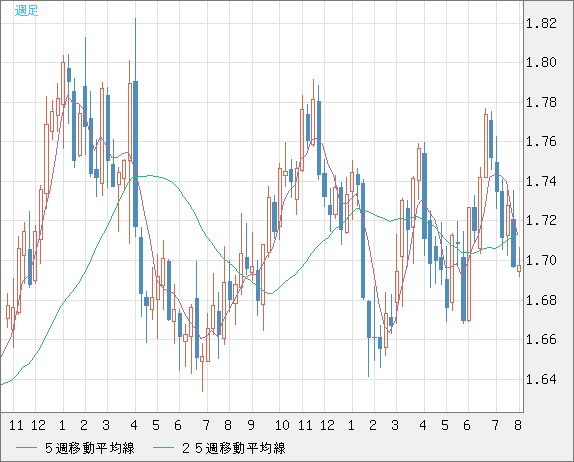Click the 1.80 price axis label
574x462 pixels.
coord(541,63)
